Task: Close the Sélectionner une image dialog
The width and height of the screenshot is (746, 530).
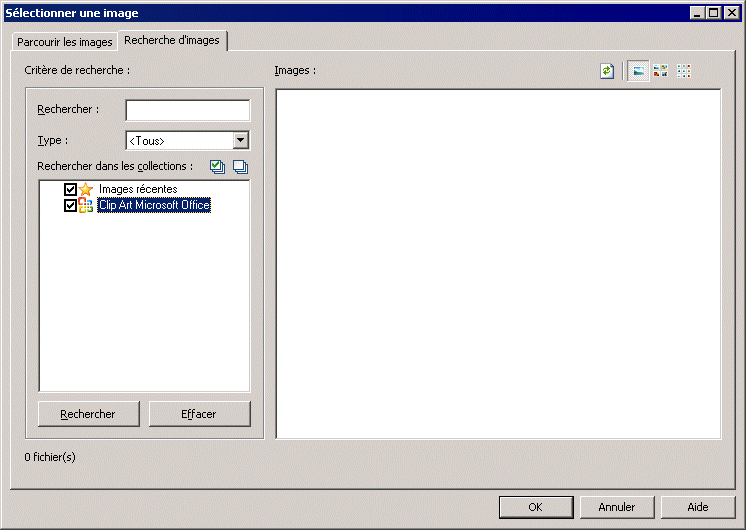Action: click(x=732, y=13)
